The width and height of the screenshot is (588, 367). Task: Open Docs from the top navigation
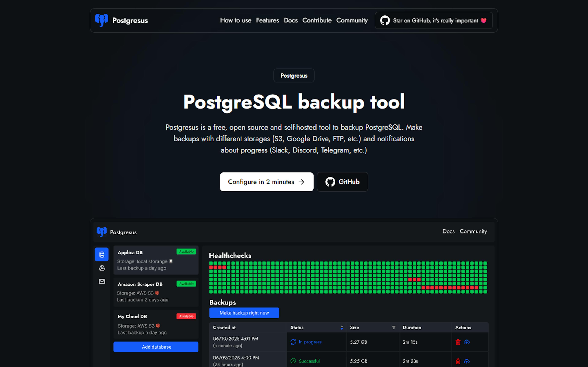tap(291, 20)
